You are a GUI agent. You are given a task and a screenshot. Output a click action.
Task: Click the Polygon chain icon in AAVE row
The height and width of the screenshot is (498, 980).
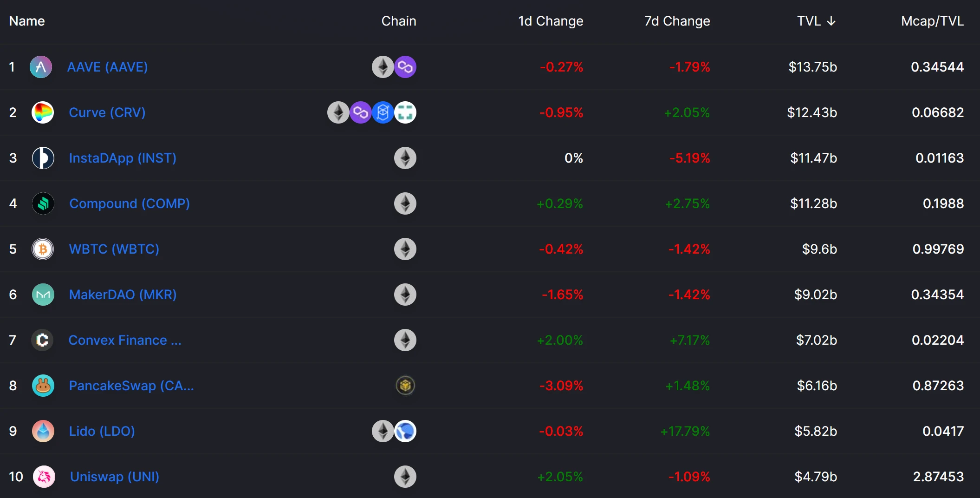click(405, 67)
